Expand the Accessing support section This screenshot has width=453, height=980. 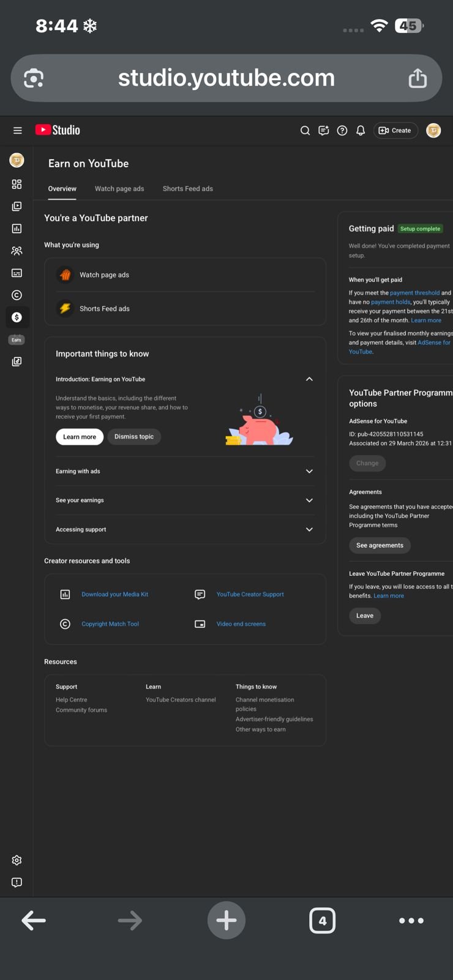(309, 530)
